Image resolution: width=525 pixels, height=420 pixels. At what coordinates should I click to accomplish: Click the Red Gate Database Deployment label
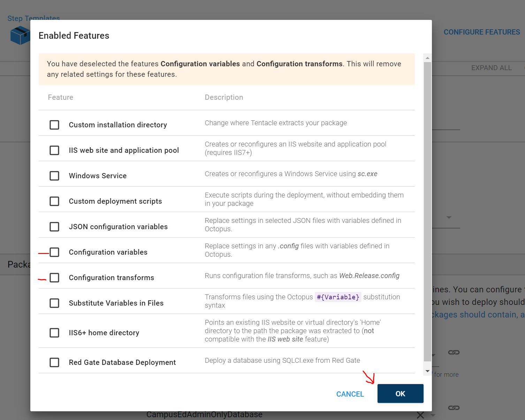pos(122,362)
